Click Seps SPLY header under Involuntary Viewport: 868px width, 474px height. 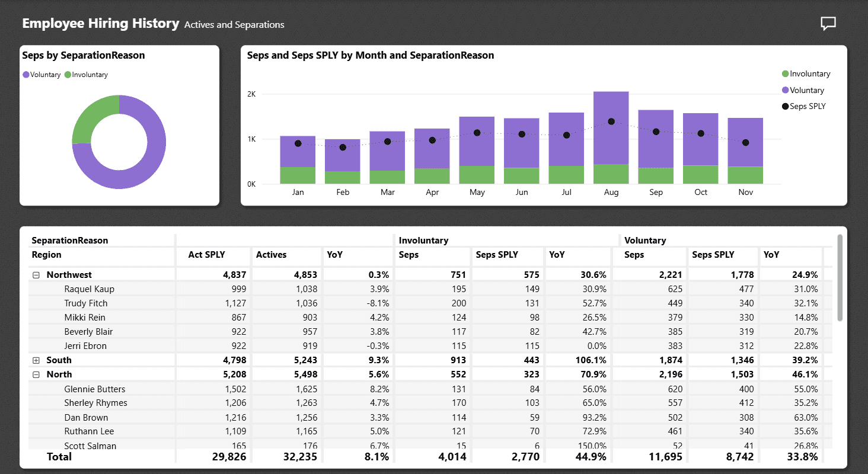[x=497, y=255]
